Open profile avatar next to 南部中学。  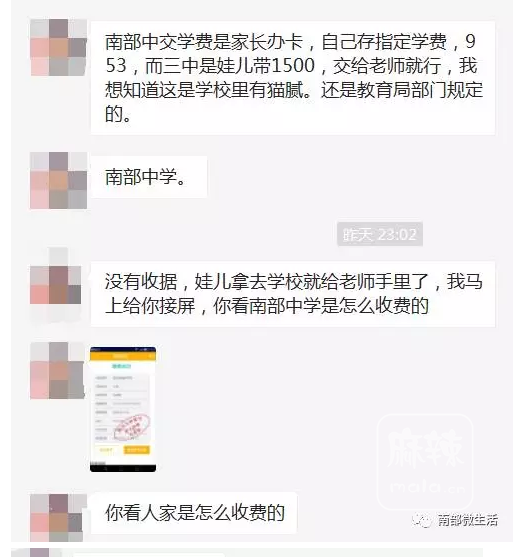[x=59, y=180]
